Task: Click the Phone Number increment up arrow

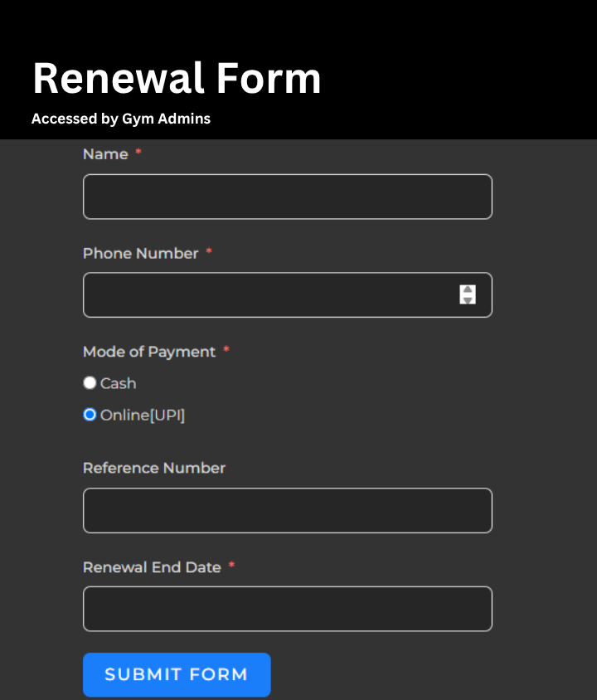Action: coord(468,289)
